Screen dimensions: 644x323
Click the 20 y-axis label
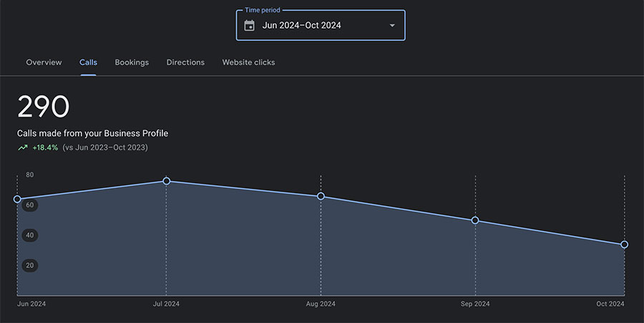pos(30,265)
